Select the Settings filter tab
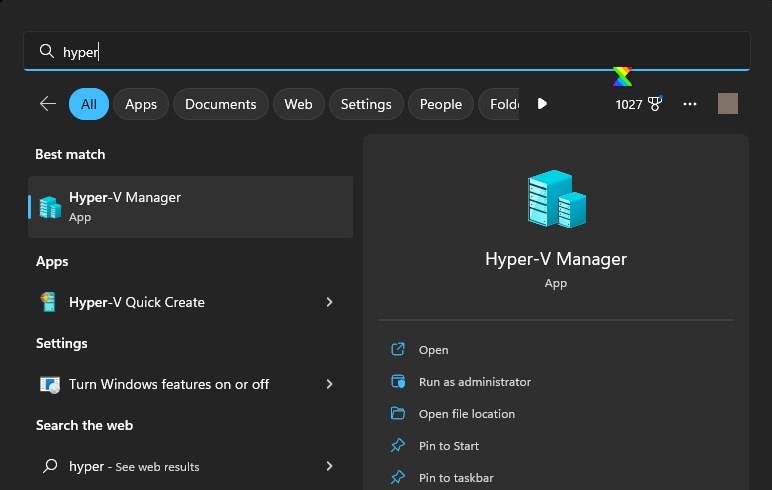Screen dimensions: 772x490 (x=366, y=104)
